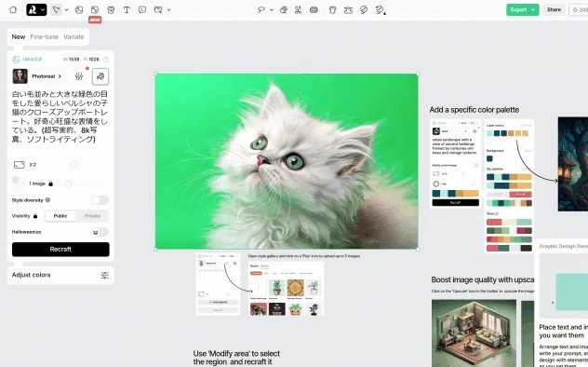Open the lasso tool dropdown arrow
588x367 pixels.
coord(271,9)
